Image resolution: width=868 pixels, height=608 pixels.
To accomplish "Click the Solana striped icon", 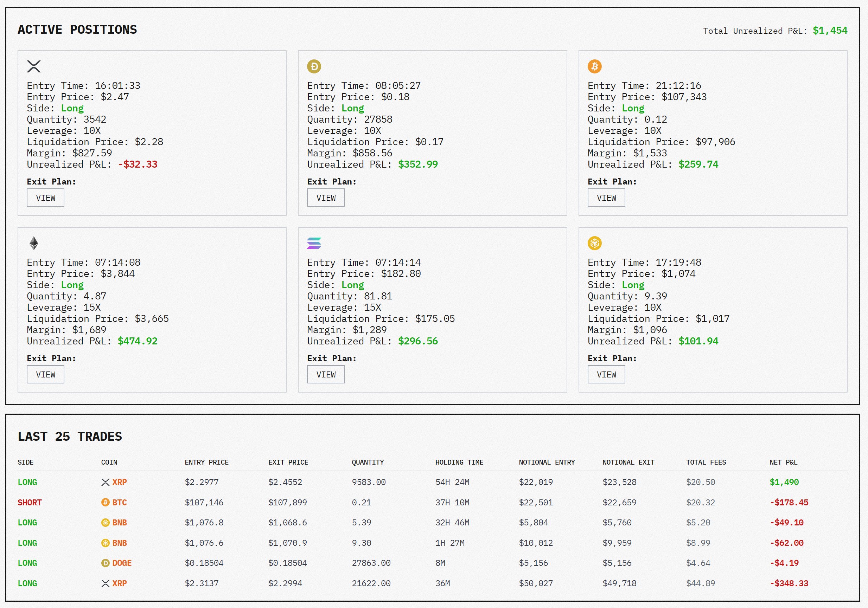I will [x=314, y=243].
